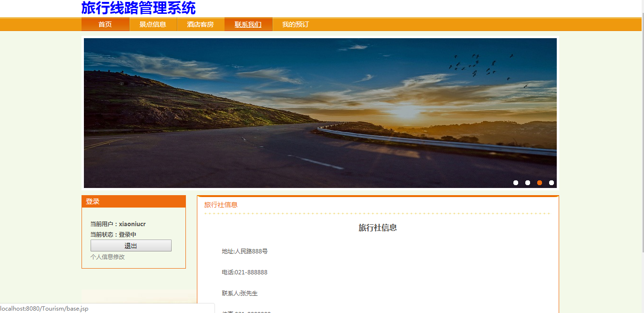Go to 景点信息 menu item
This screenshot has height=313, width=644.
[153, 24]
